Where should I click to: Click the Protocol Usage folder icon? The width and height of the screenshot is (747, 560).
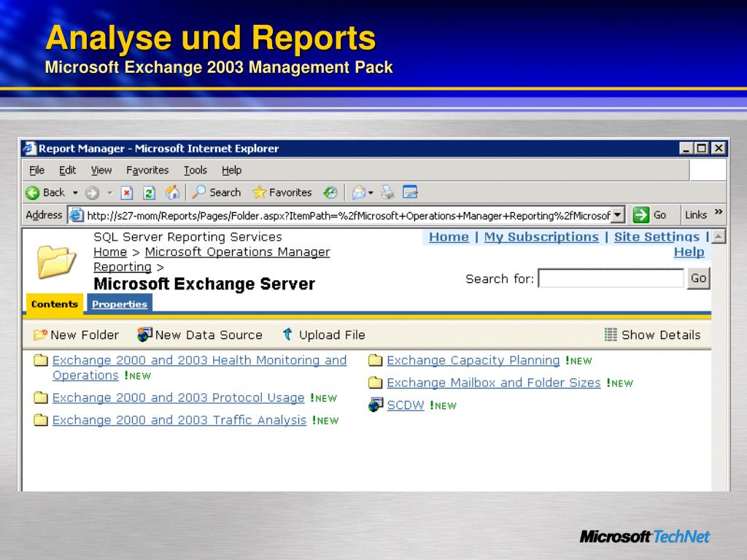point(41,397)
